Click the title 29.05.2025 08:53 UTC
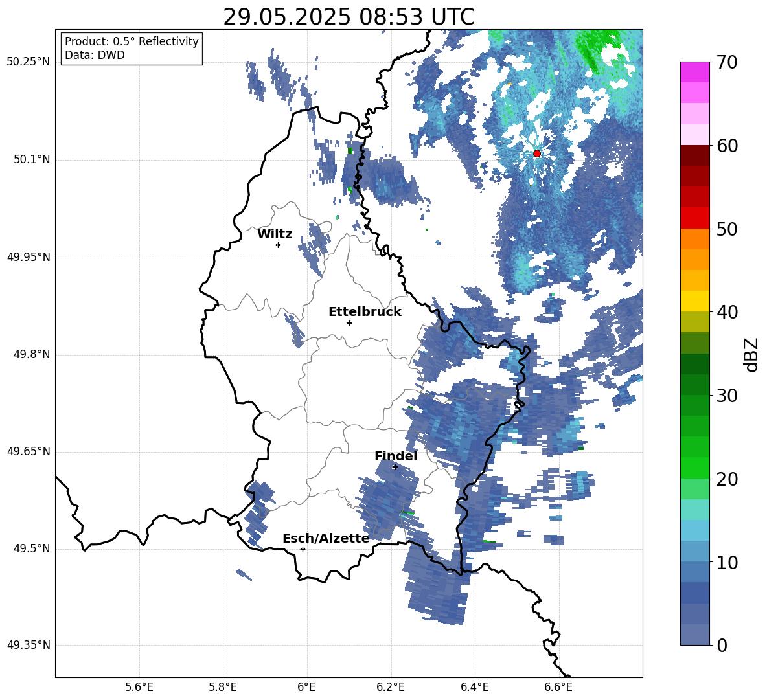The height and width of the screenshot is (700, 767). [349, 17]
